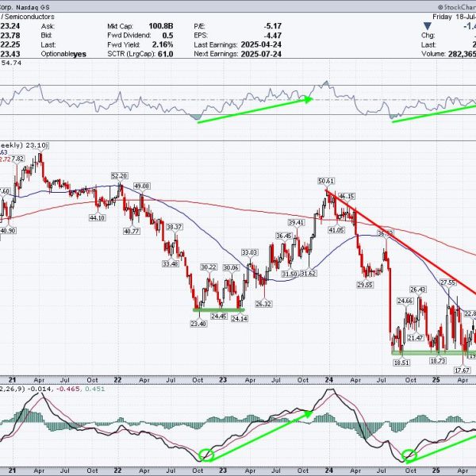Image resolution: width=476 pixels, height=476 pixels.
Task: Click the green arrowhead on upper RSI panel
Action: tap(309, 99)
